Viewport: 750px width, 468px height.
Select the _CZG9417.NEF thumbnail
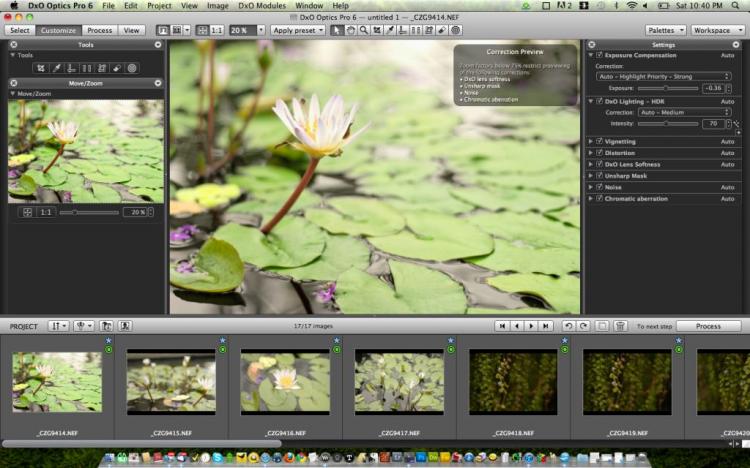point(399,382)
